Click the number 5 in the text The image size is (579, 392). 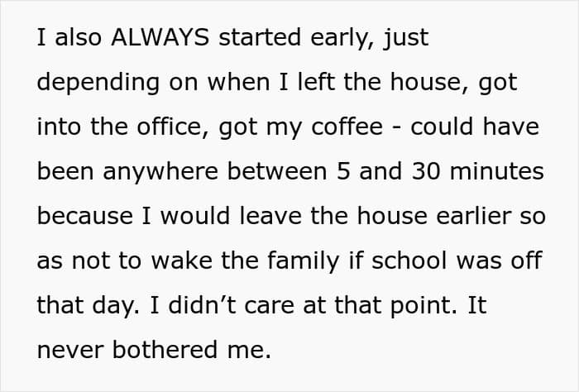343,172
